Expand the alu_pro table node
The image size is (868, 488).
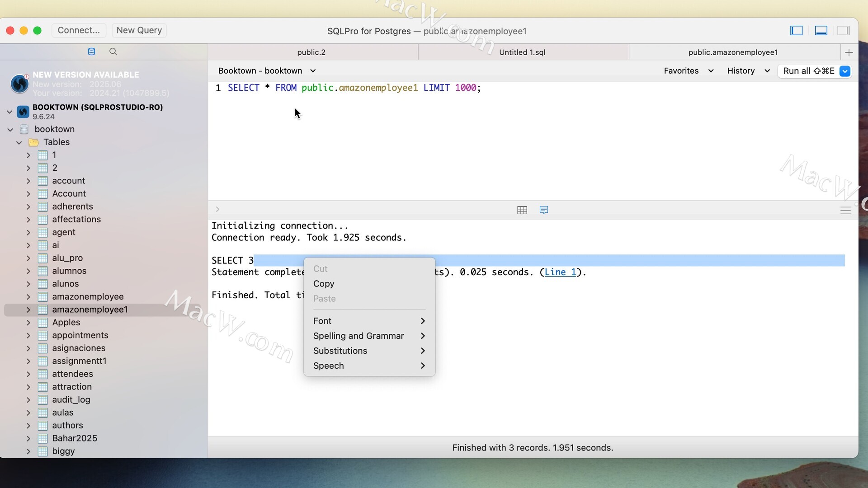coord(28,258)
